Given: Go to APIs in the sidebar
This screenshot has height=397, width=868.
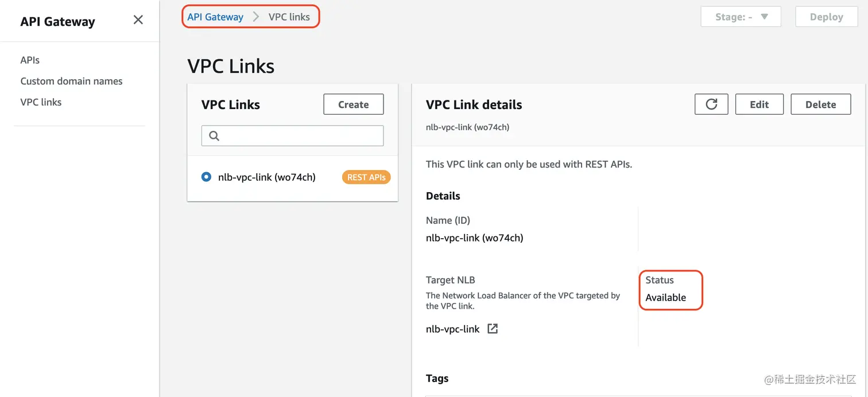Looking at the screenshot, I should point(30,60).
